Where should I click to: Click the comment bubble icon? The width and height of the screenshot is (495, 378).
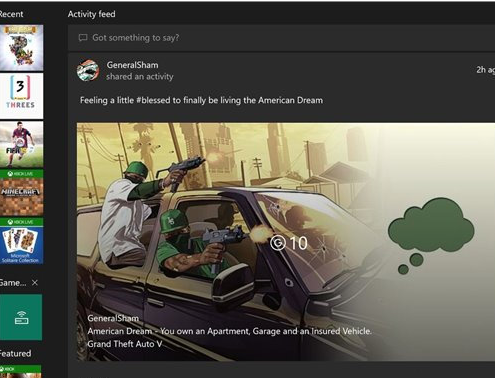click(x=83, y=38)
